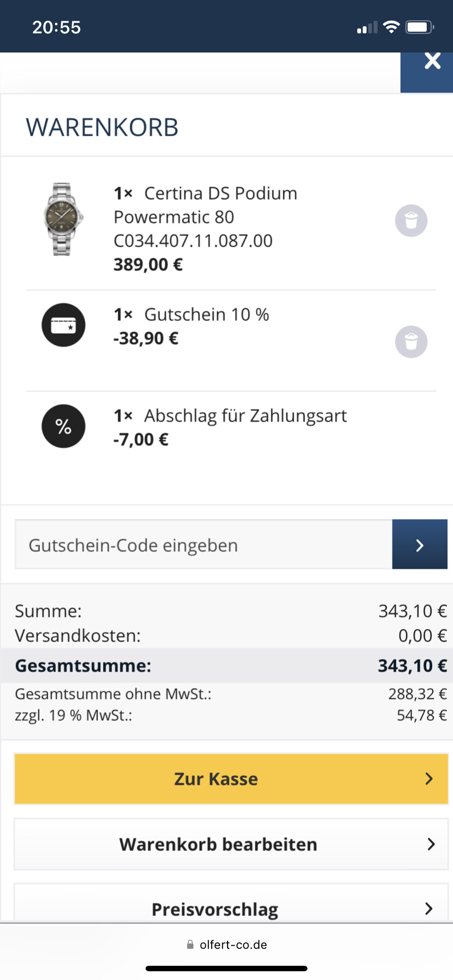
Task: Tap the Wi-Fi status icon
Action: pyautogui.click(x=392, y=27)
